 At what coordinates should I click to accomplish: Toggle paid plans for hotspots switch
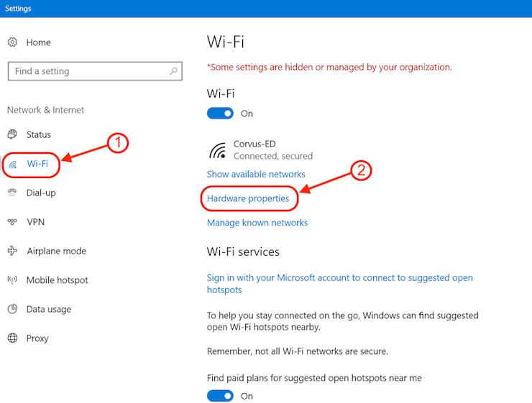coord(220,396)
